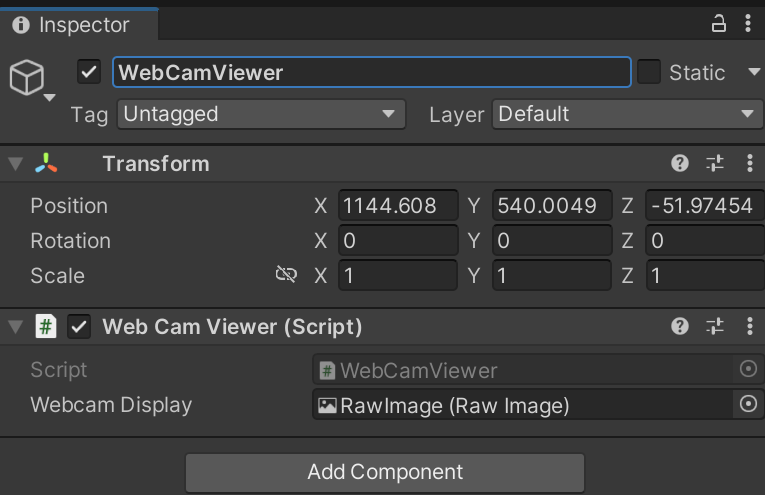Edit Scale X field

point(398,276)
